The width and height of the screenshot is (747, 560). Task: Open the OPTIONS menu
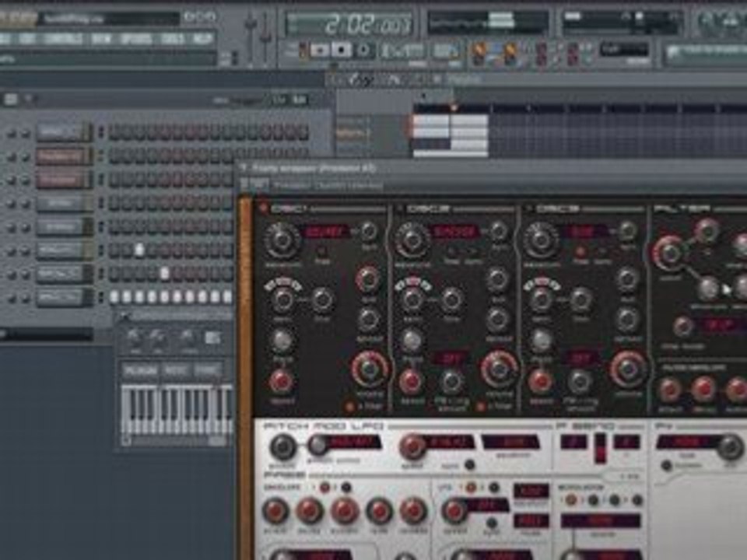click(136, 39)
